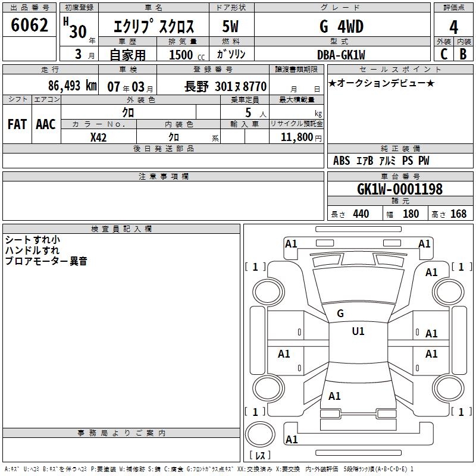Click the damage code legend line
This screenshot has width=476, height=476.
[x=209, y=469]
